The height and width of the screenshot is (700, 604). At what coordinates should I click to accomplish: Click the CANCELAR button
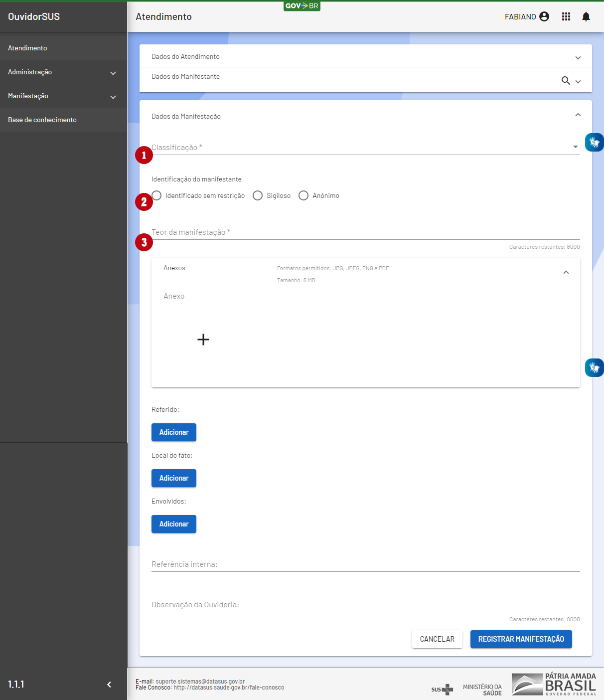click(x=437, y=639)
